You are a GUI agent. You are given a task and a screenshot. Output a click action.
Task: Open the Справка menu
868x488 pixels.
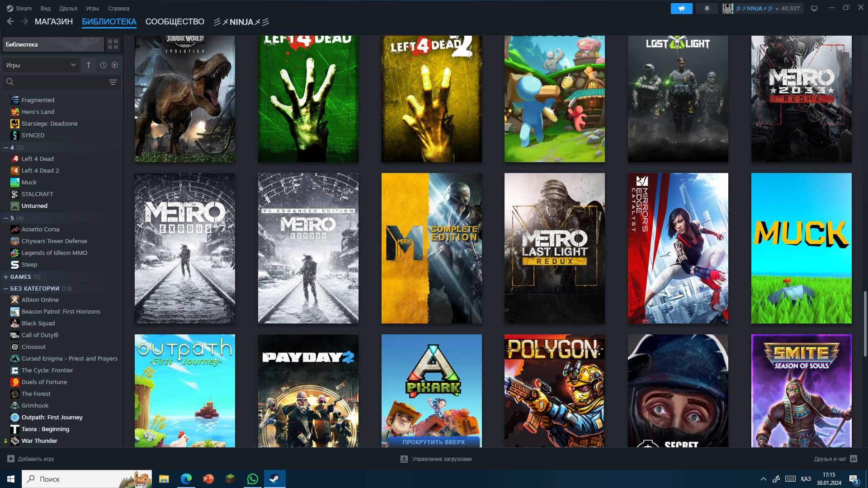pos(119,8)
